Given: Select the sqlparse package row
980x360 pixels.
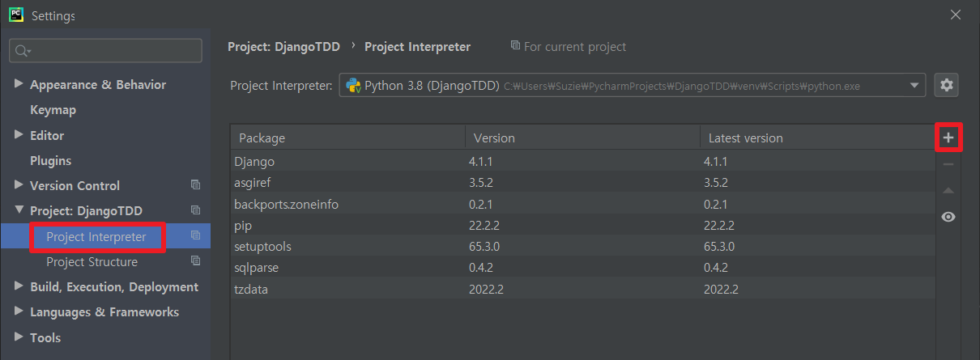Looking at the screenshot, I should (582, 267).
